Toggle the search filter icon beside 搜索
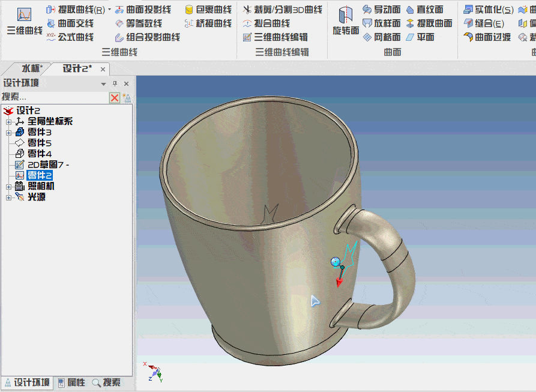The image size is (536, 392). (x=127, y=98)
